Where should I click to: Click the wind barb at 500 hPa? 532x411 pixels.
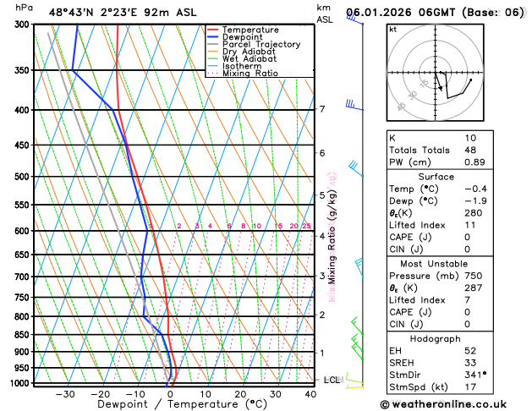[356, 168]
